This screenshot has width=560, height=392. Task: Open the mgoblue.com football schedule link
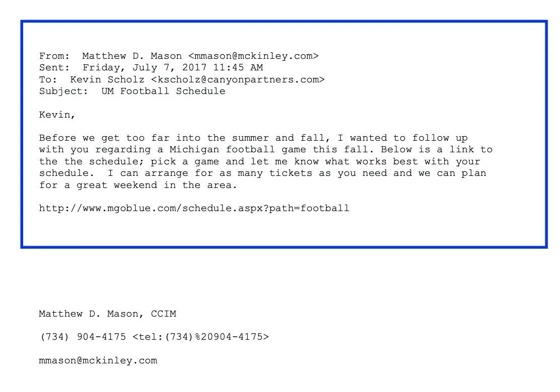pos(194,208)
